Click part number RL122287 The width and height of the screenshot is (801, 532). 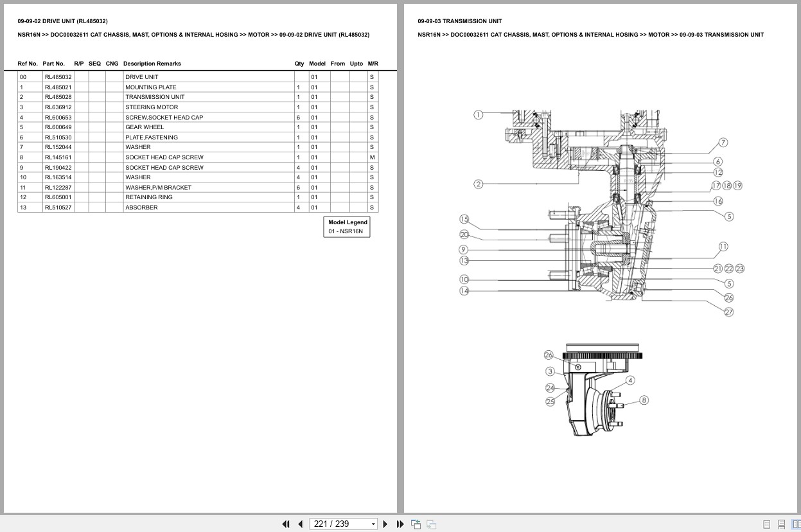pyautogui.click(x=58, y=188)
